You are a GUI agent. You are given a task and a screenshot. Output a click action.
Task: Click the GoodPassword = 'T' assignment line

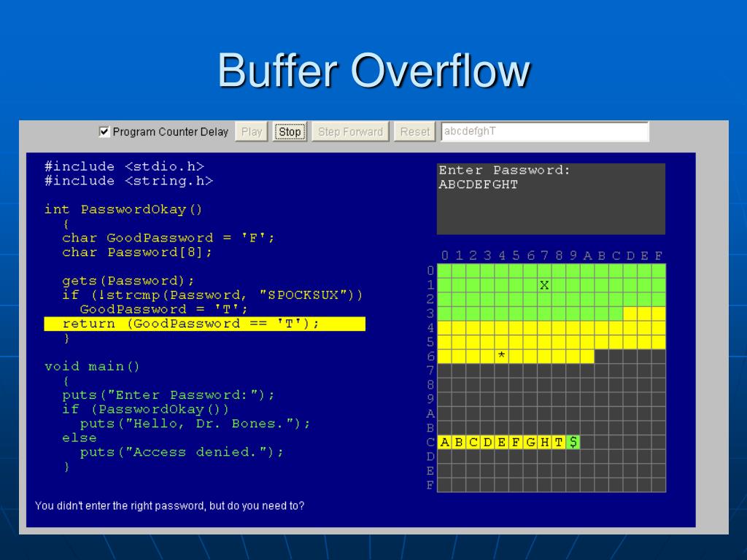(x=164, y=309)
